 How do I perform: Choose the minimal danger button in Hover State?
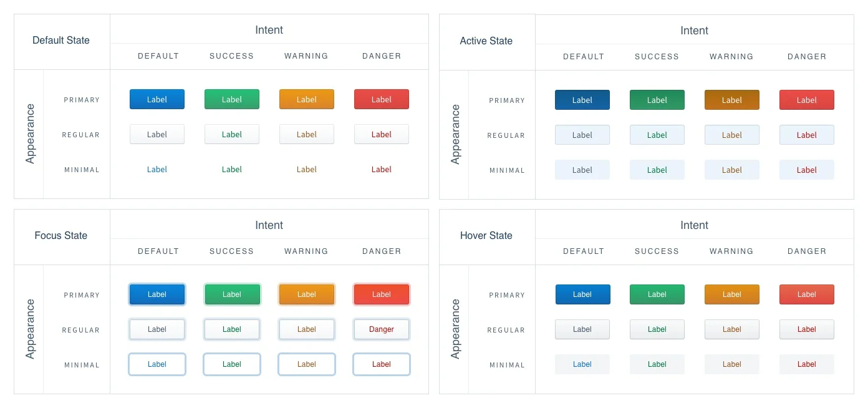coord(807,364)
